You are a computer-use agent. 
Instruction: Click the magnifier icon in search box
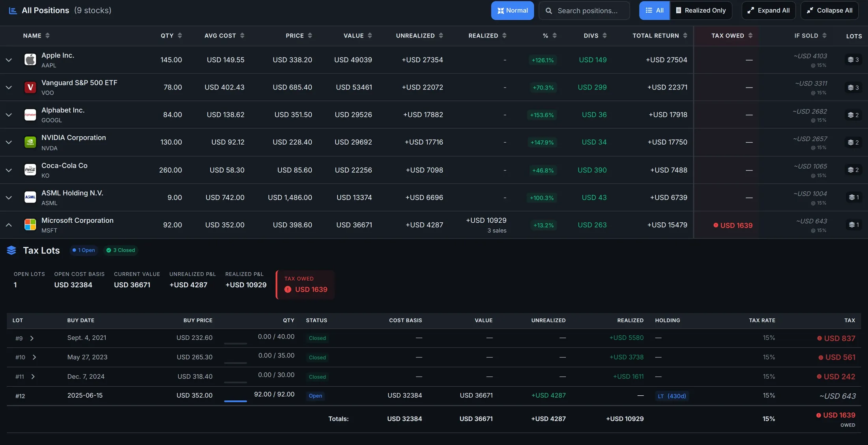548,11
